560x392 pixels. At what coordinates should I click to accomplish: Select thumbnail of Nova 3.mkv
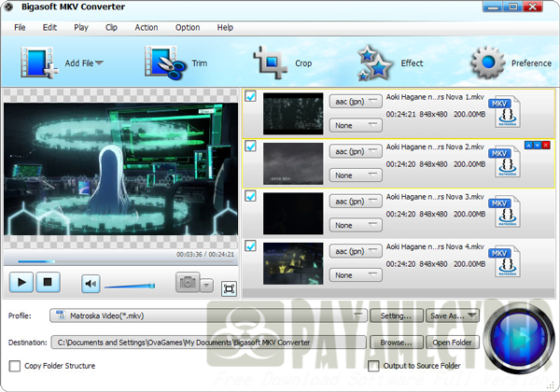[x=293, y=214]
